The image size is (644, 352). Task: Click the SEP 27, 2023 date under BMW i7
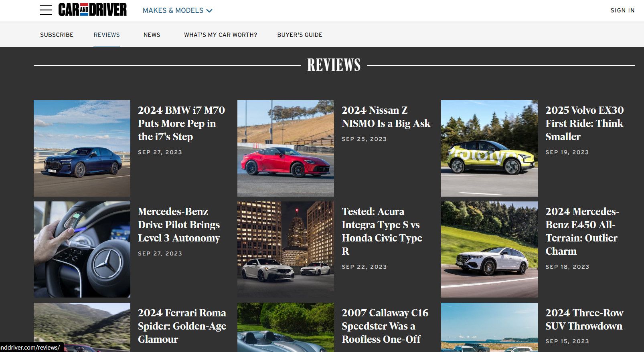[x=160, y=152]
